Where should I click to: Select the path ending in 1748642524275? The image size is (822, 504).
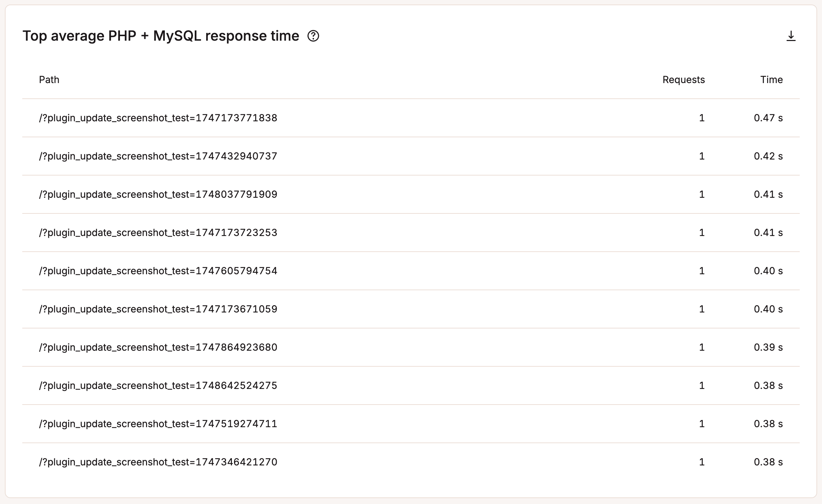click(158, 385)
